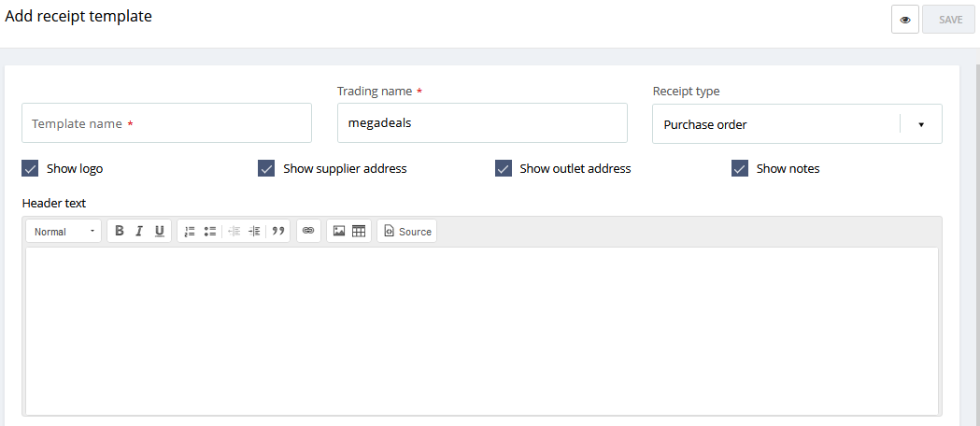Image resolution: width=980 pixels, height=426 pixels.
Task: Focus the Template name input field
Action: 167,123
